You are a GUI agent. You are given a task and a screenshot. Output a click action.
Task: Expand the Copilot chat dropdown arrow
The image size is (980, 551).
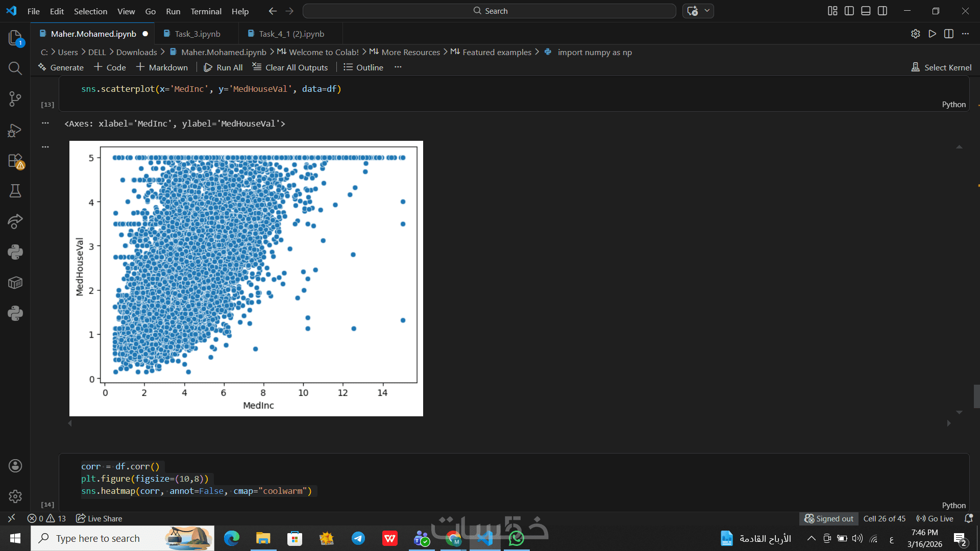707,11
